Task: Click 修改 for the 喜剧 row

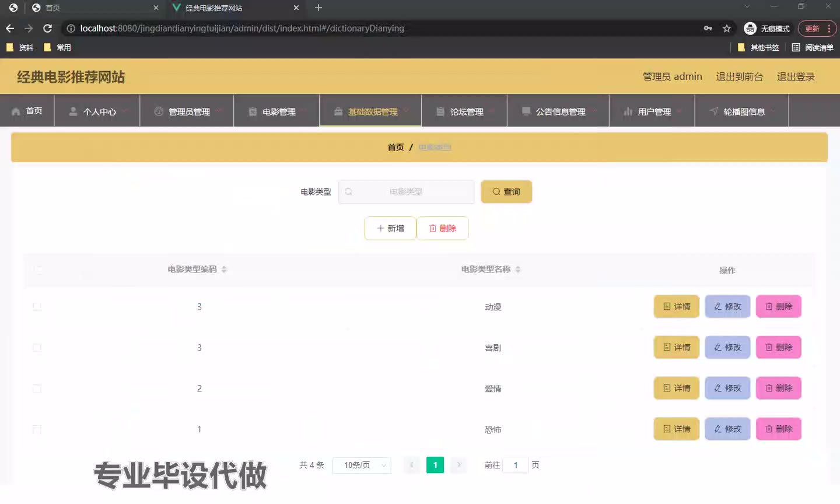Action: tap(727, 347)
